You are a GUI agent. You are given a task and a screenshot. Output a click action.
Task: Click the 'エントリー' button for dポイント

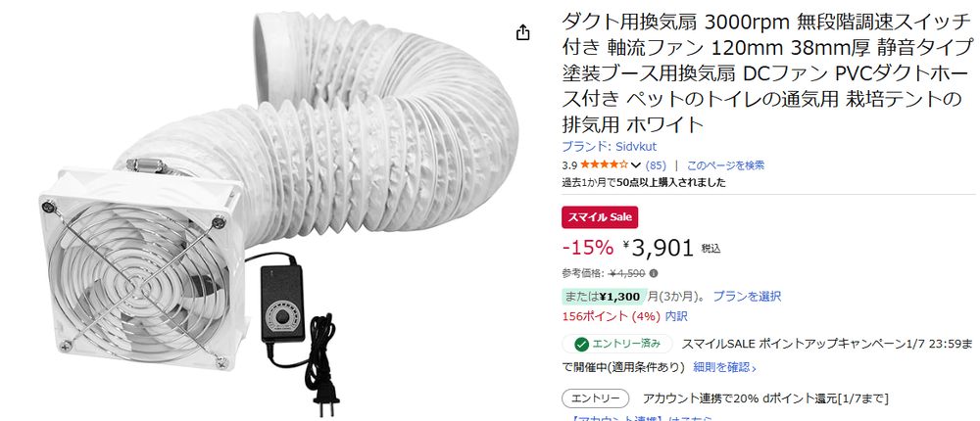(x=595, y=398)
